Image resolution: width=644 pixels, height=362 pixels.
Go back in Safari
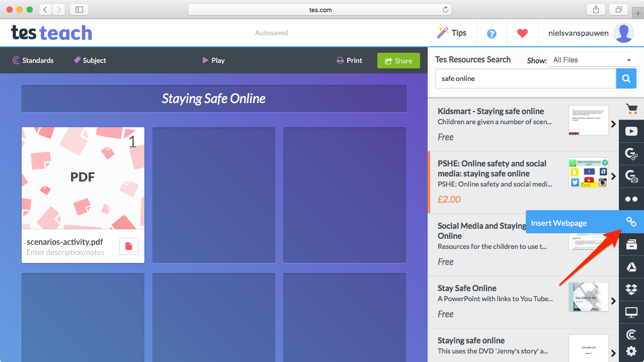[45, 10]
